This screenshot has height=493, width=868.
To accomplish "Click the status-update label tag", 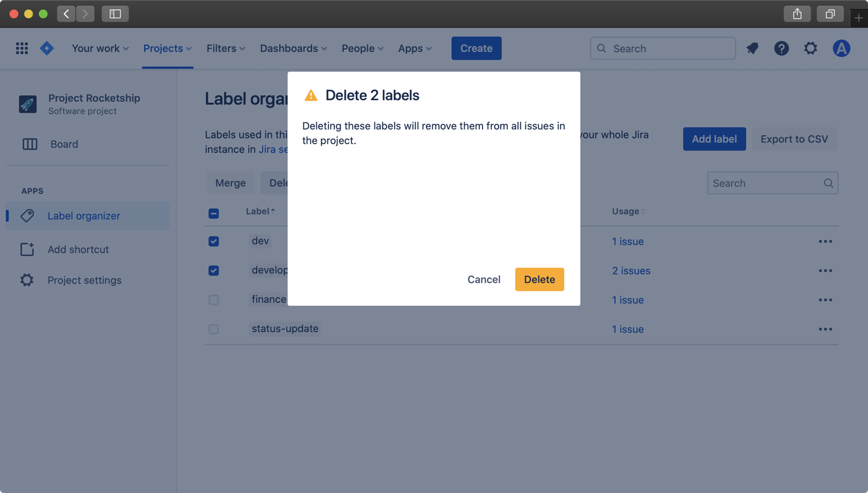I will 285,329.
